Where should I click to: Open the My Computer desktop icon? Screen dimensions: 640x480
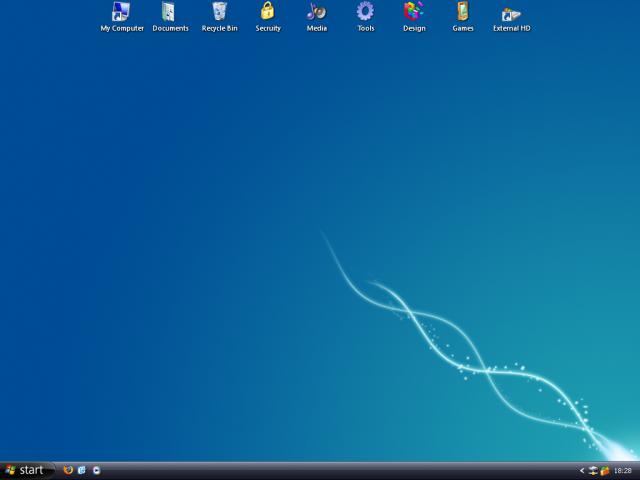click(122, 17)
